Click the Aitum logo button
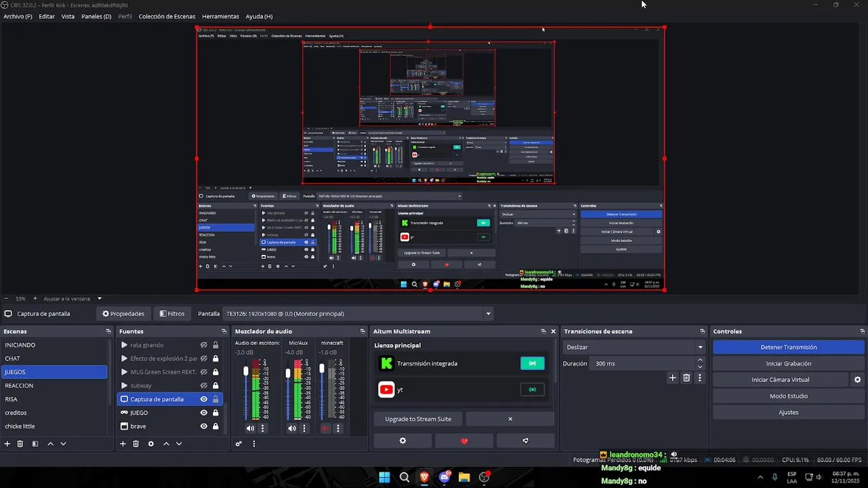 [x=526, y=441]
